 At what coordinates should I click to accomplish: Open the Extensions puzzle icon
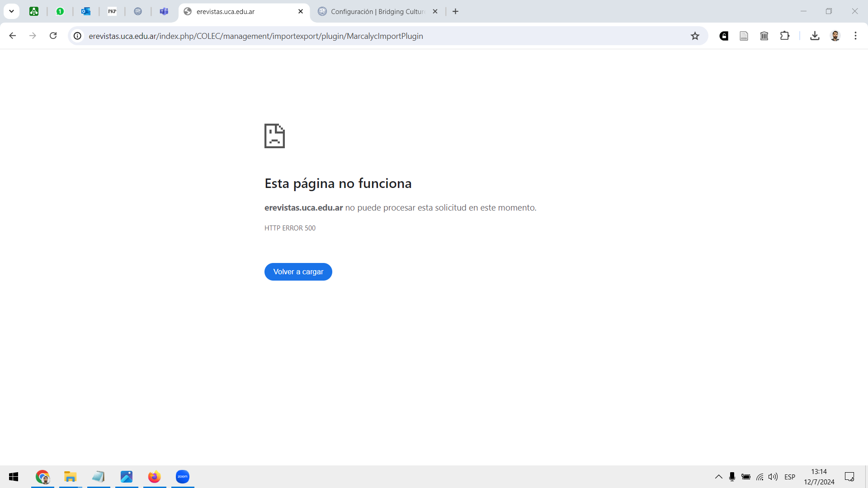[x=785, y=36]
